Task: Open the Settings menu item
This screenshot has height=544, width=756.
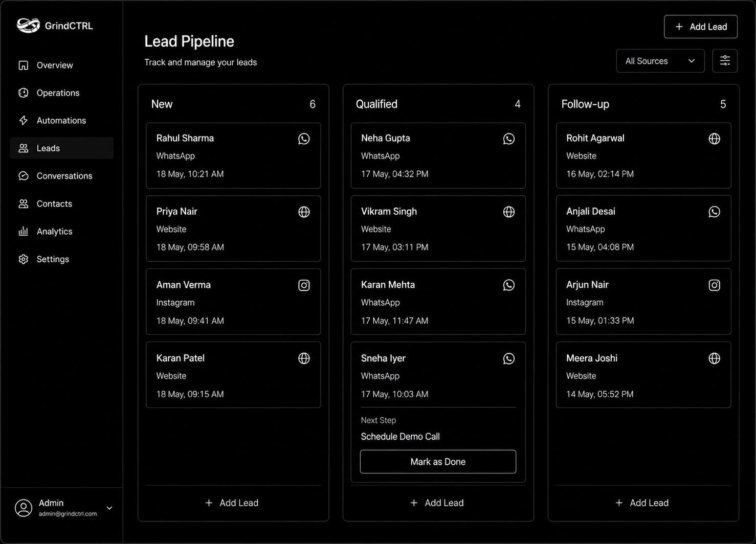Action: [61, 259]
